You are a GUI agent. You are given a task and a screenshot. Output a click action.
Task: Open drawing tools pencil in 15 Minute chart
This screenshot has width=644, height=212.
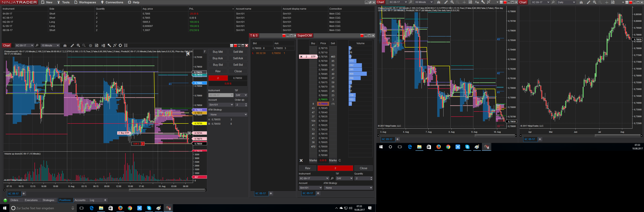coord(72,46)
